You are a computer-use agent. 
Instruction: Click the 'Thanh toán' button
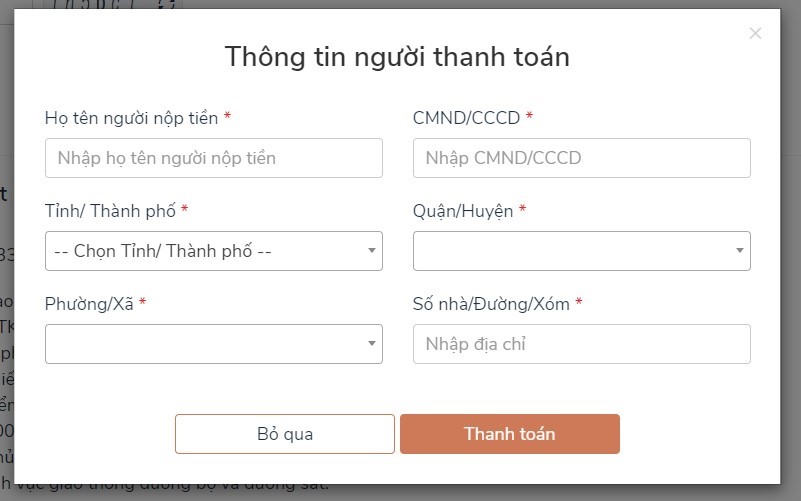pos(510,434)
